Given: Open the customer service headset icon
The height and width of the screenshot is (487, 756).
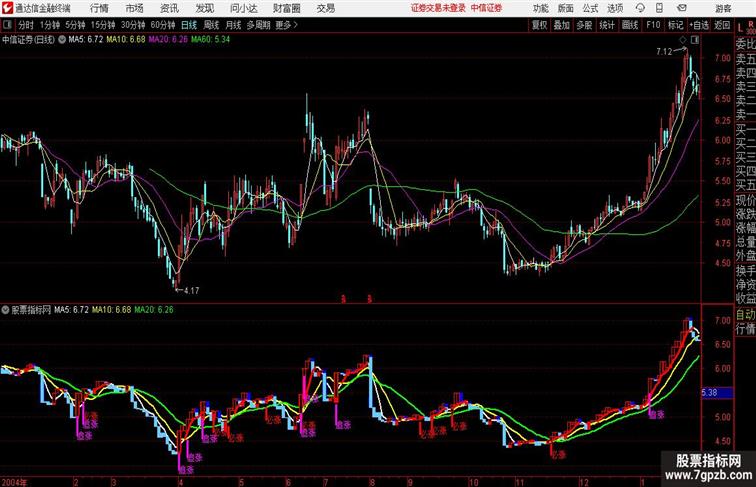Looking at the screenshot, I should pyautogui.click(x=640, y=8).
